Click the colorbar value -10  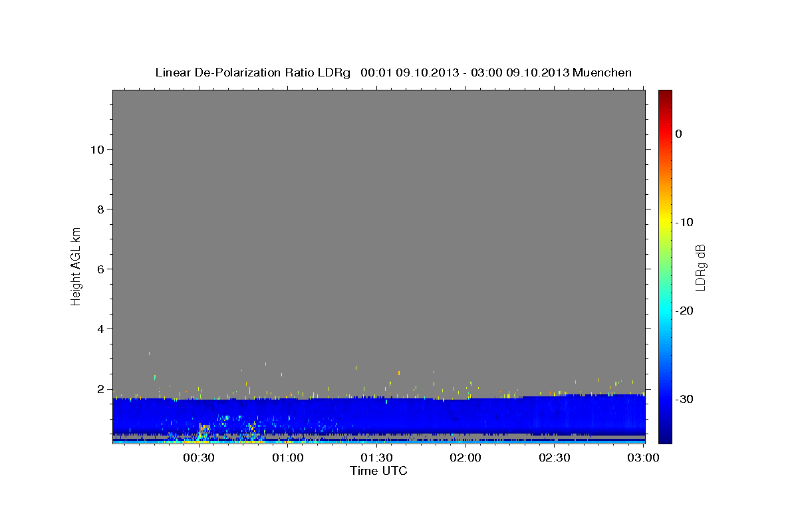(x=685, y=222)
